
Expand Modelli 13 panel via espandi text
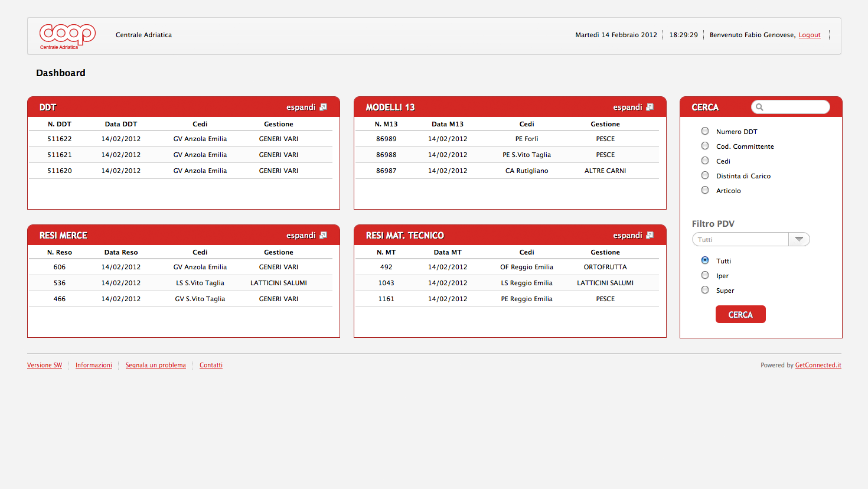point(628,107)
